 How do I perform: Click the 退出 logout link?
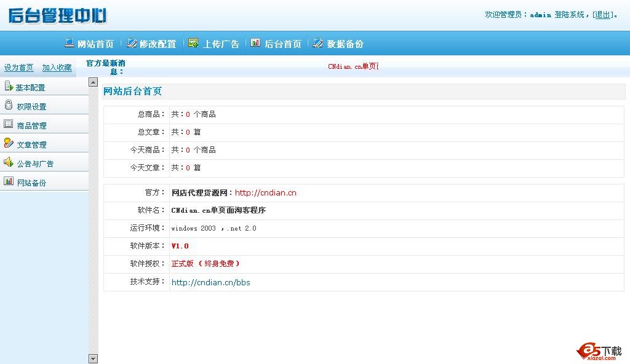point(603,15)
